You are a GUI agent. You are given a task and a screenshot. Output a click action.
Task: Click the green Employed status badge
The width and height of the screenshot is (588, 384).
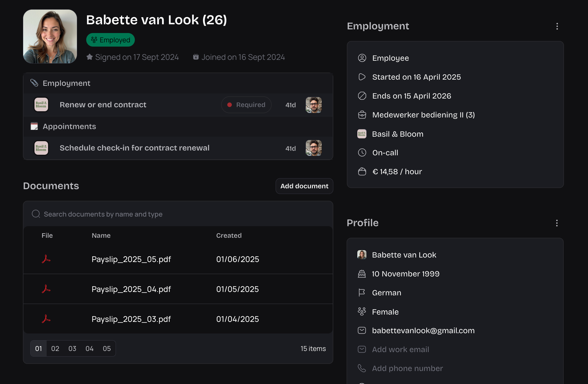111,40
